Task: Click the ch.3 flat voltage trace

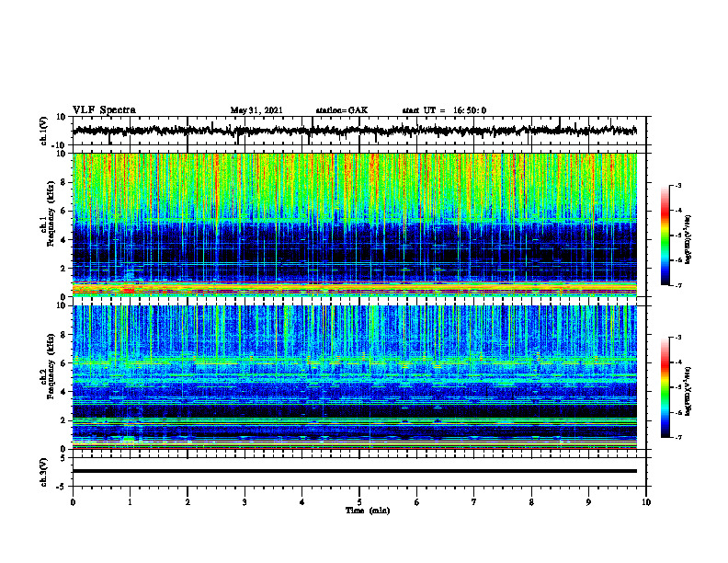Action: coord(355,471)
